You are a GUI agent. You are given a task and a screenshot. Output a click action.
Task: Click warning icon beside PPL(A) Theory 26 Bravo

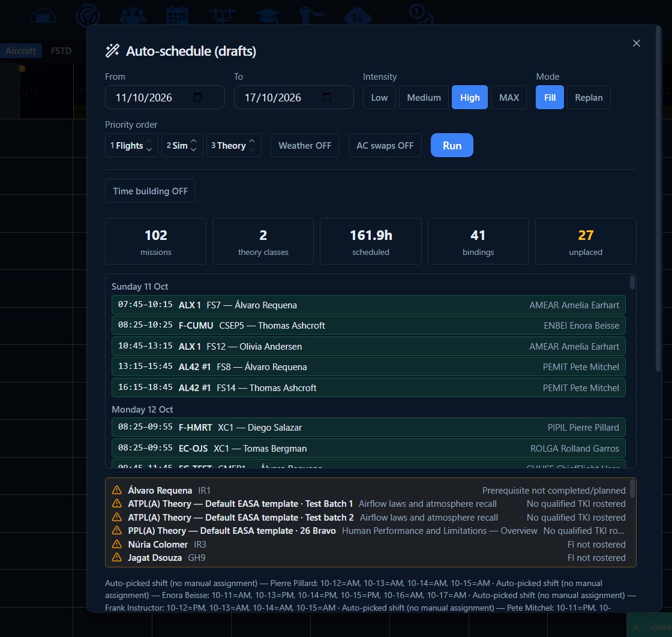[x=116, y=530]
